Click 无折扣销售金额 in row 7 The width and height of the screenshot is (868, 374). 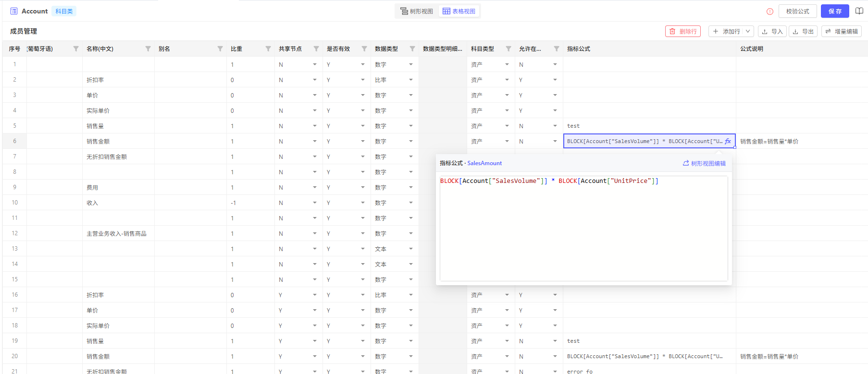107,157
